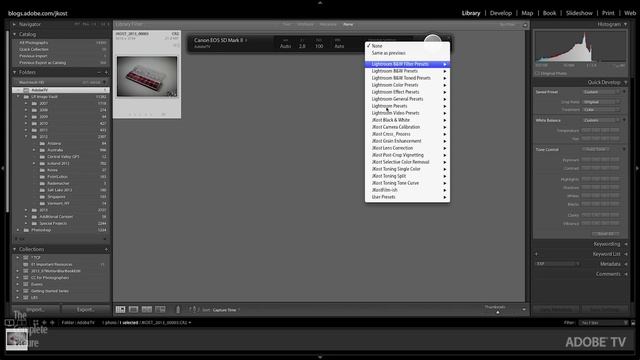Hide left panel via left edge arrow

point(2,168)
